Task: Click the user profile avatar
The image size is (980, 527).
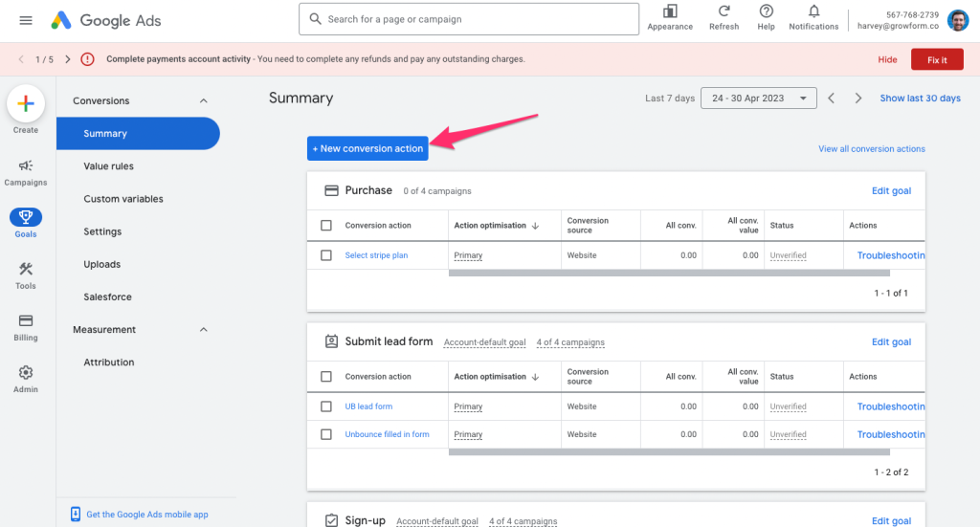Action: (958, 21)
